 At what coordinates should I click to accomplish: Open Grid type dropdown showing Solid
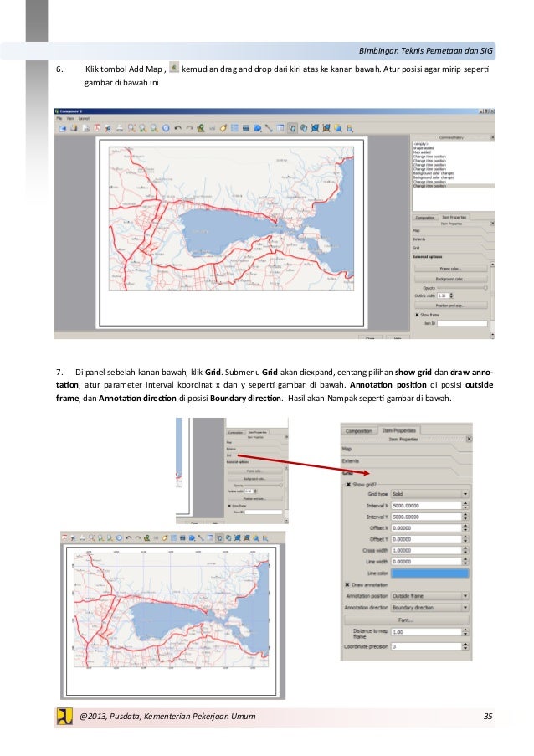pos(429,494)
